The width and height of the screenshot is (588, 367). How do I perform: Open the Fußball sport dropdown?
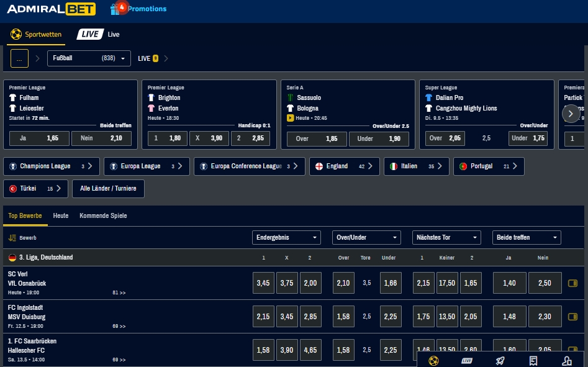point(89,58)
